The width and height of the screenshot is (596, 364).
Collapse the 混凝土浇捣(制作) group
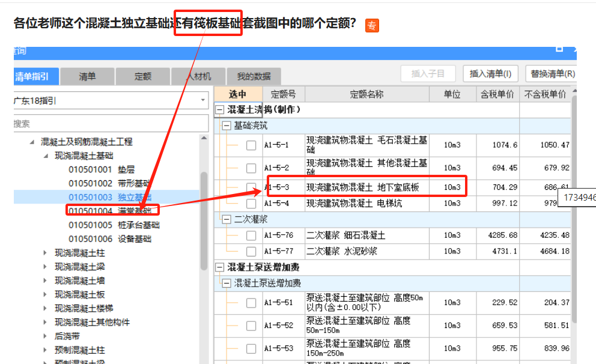(x=220, y=110)
